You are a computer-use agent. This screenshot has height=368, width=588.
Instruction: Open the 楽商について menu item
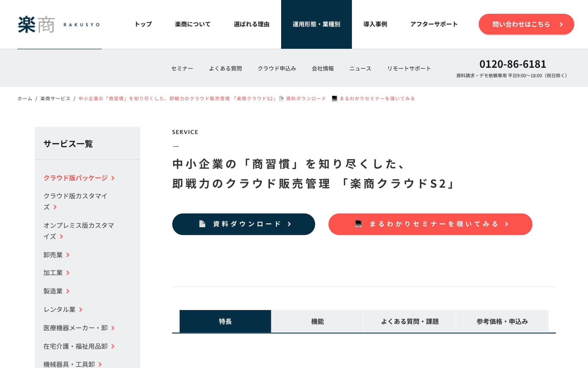point(193,24)
